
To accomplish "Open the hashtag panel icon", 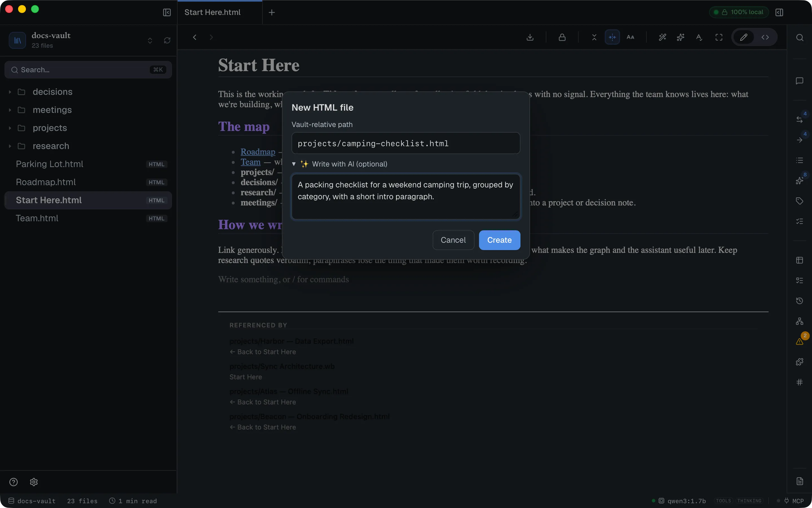I will click(800, 382).
